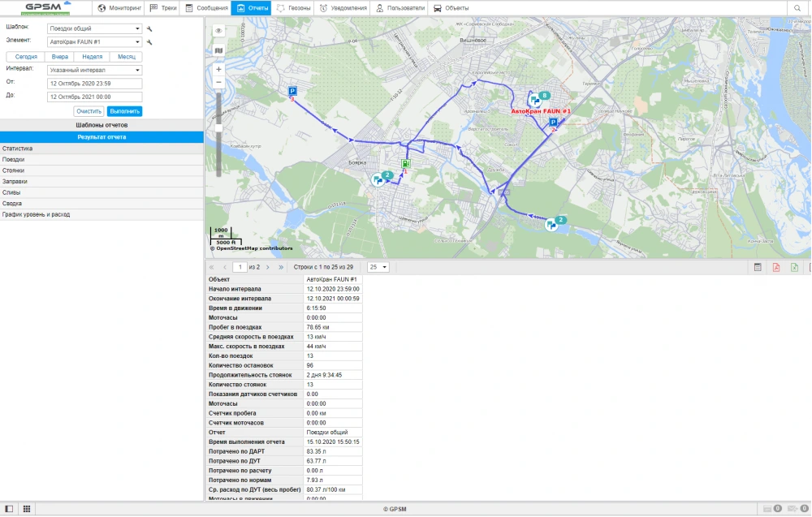Zoom in the map with plus button

coord(218,70)
